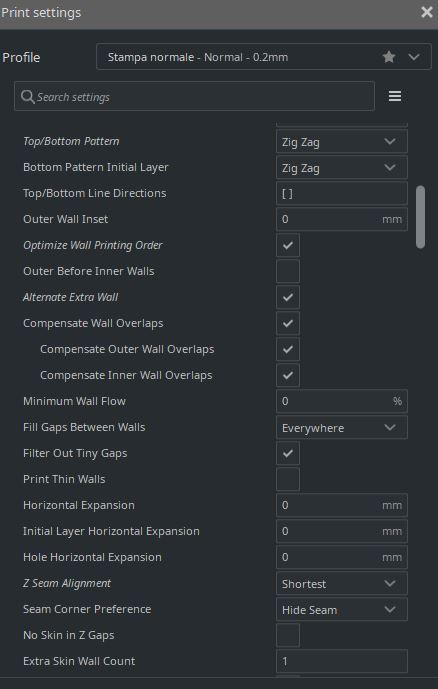This screenshot has width=438, height=689.
Task: Disable Optimize Wall Printing Order checkbox
Action: pyautogui.click(x=288, y=245)
